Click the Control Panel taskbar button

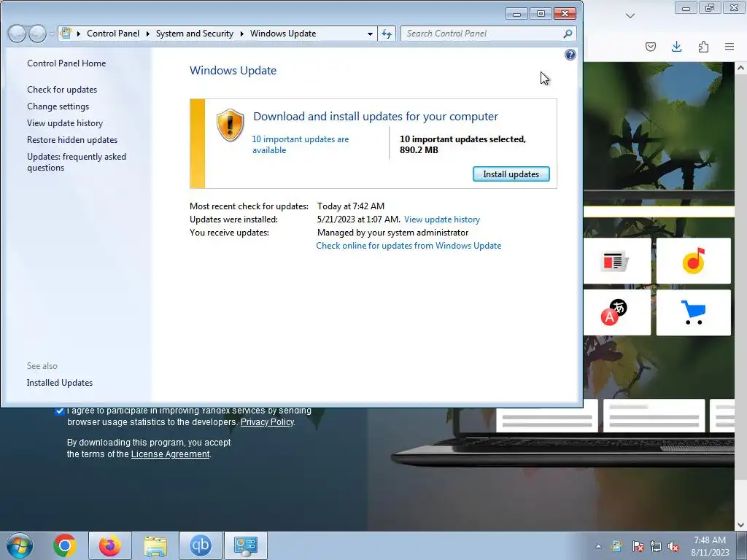pos(246,545)
